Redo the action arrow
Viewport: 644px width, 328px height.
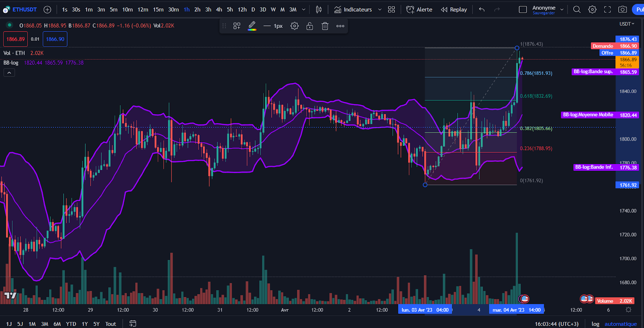click(497, 9)
